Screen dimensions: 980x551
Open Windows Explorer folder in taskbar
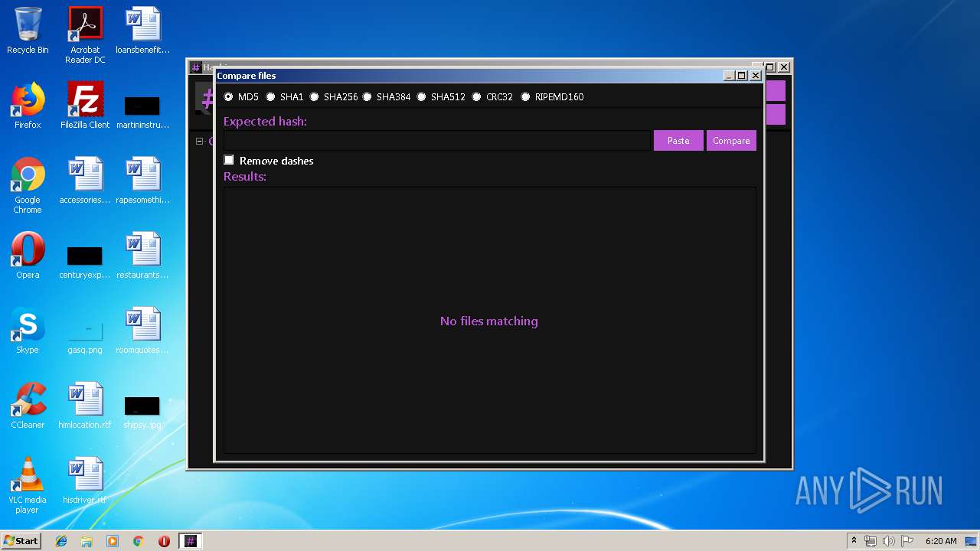(x=87, y=541)
